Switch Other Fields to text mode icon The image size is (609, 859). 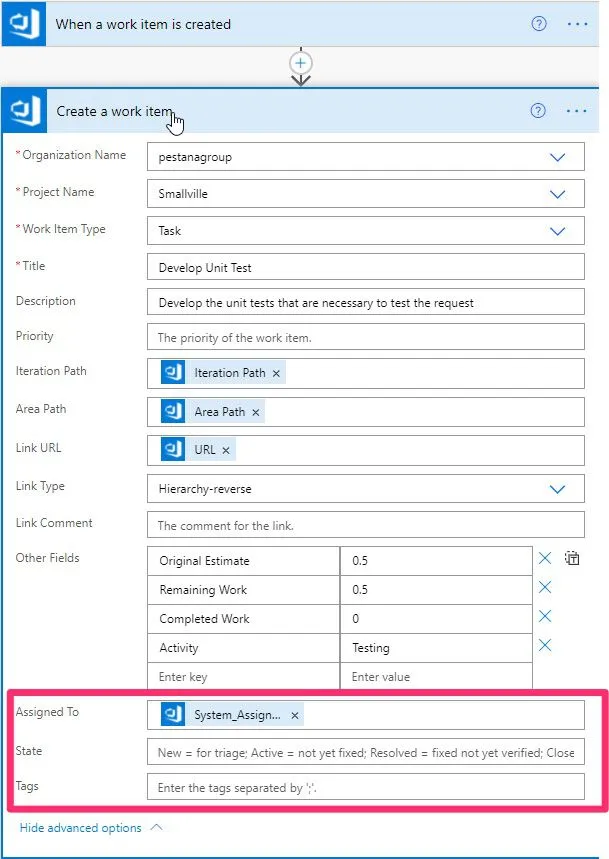tap(572, 559)
